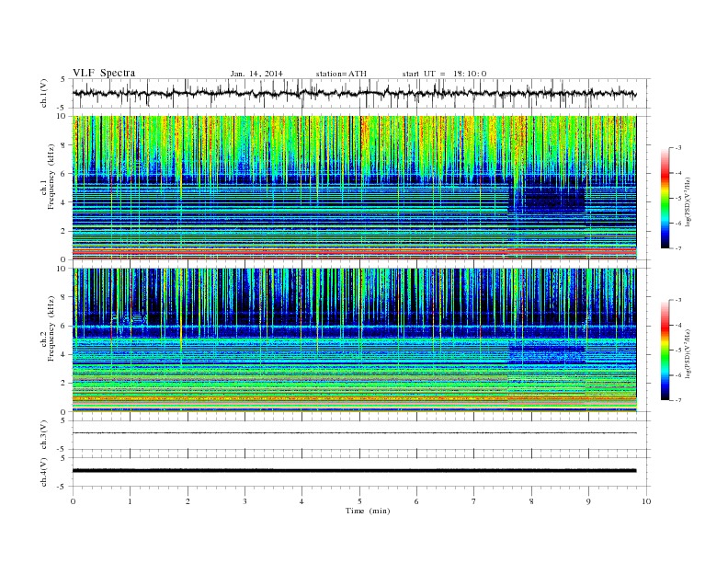Click the ch.2 spectrogram color scale bar

point(665,350)
